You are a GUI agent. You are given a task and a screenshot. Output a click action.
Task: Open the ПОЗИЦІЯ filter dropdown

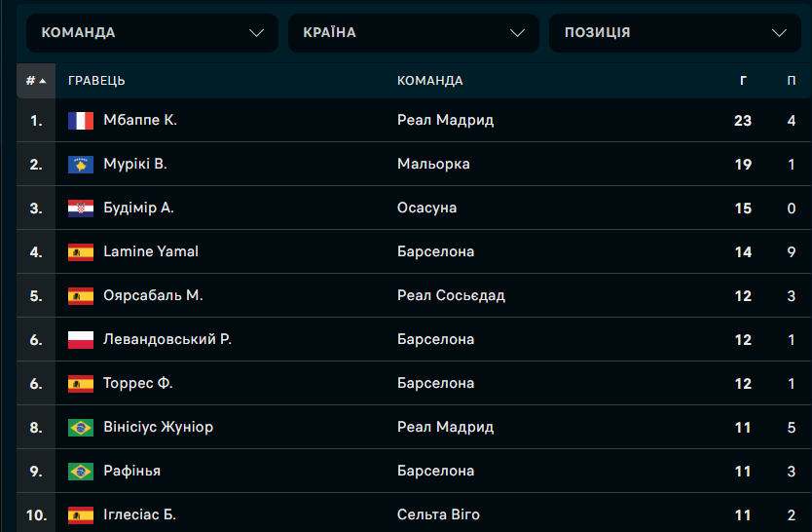(x=676, y=32)
